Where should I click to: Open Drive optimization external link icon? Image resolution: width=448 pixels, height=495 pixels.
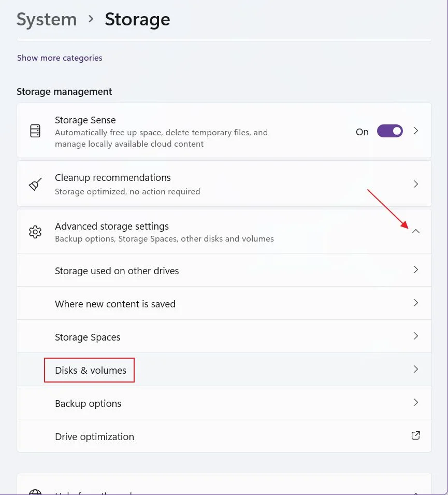coord(416,435)
